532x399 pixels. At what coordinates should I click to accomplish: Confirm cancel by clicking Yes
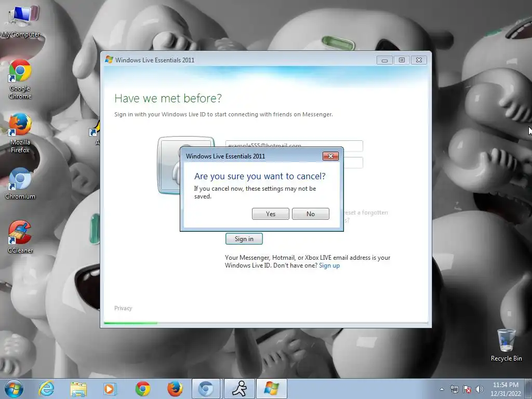pos(270,214)
